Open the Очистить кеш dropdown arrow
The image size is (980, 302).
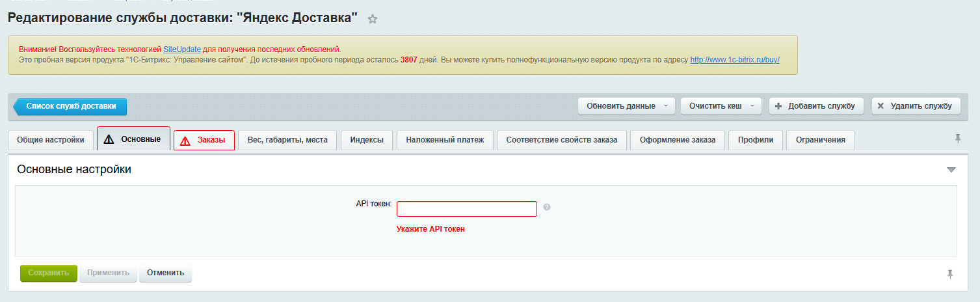click(x=752, y=106)
